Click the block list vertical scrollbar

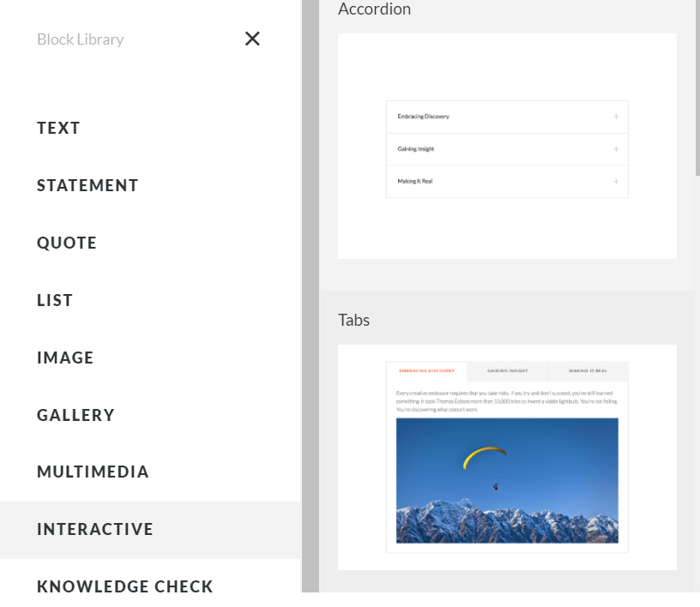point(697,86)
